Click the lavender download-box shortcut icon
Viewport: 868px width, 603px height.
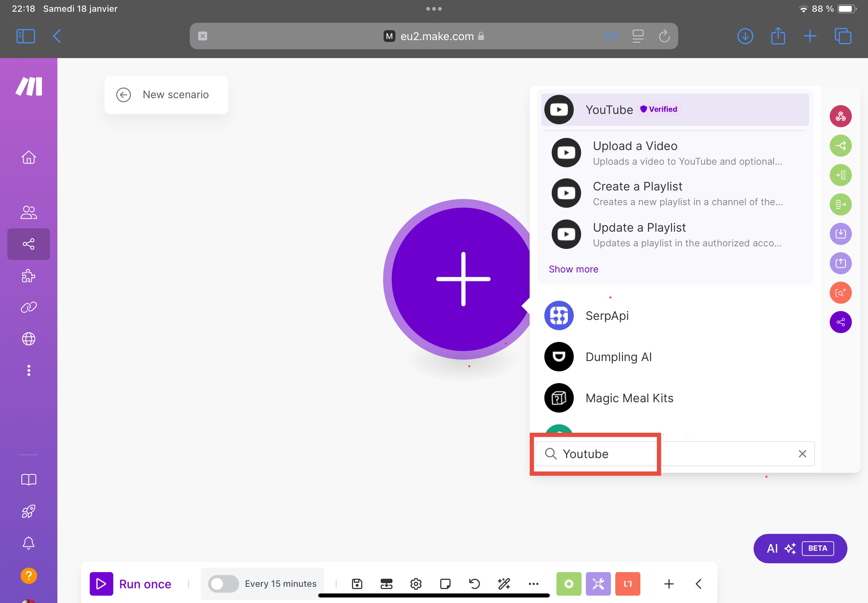[840, 234]
